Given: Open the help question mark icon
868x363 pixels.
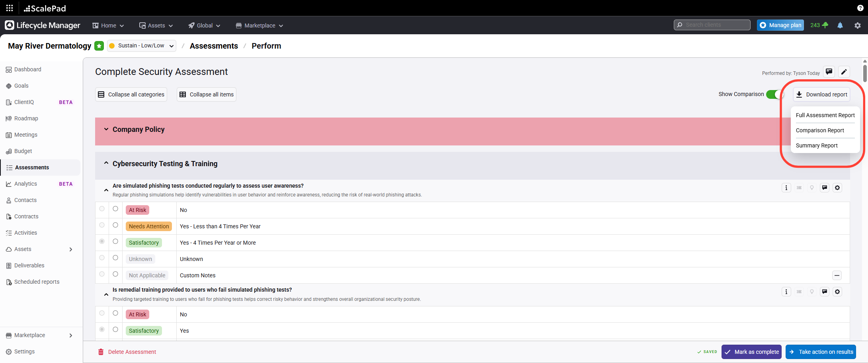Looking at the screenshot, I should coord(860,8).
